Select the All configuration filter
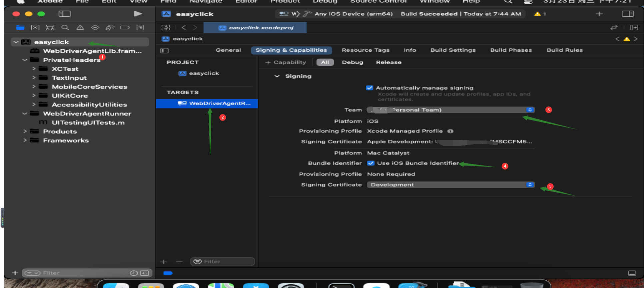The height and width of the screenshot is (288, 644). (x=325, y=62)
